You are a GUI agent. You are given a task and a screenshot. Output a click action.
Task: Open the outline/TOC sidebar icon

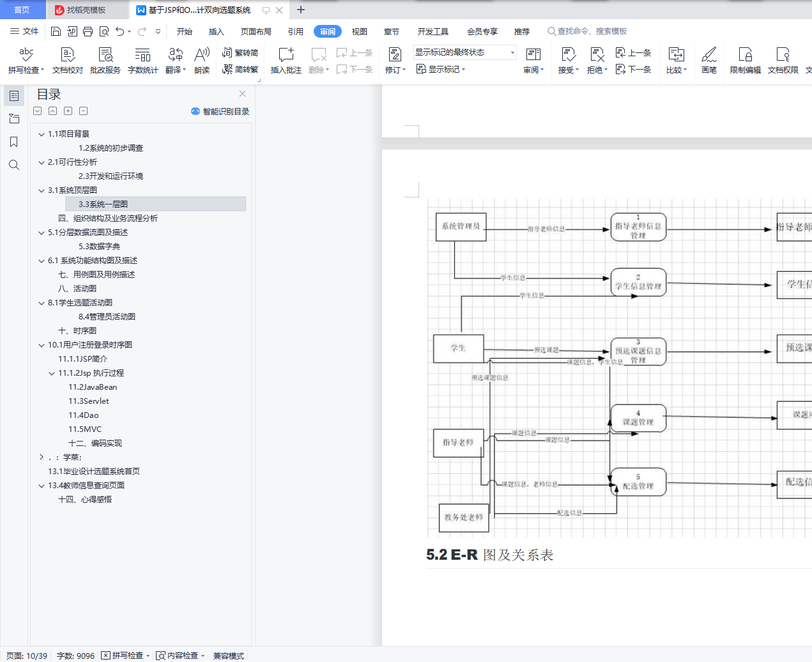click(x=13, y=96)
